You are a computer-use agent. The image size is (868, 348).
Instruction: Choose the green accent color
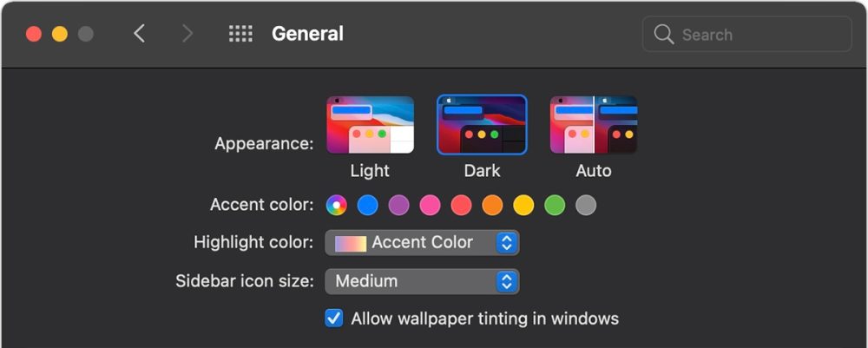[x=555, y=206]
